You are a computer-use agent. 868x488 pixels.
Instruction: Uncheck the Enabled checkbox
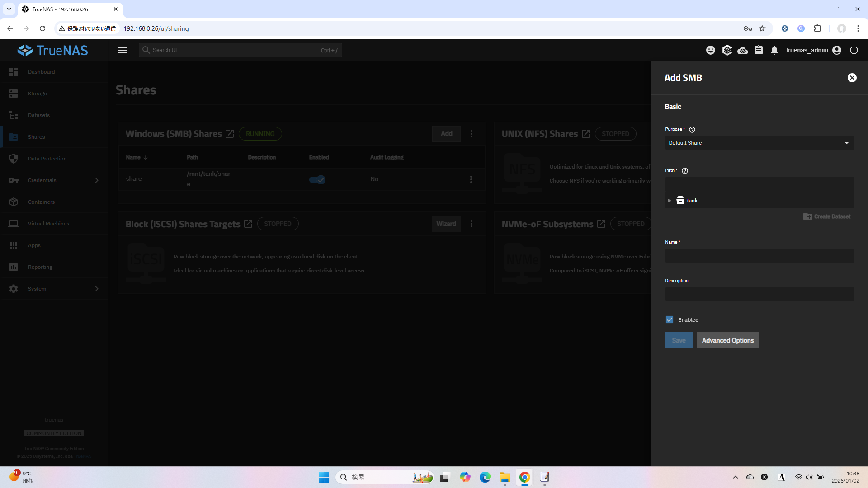(670, 319)
